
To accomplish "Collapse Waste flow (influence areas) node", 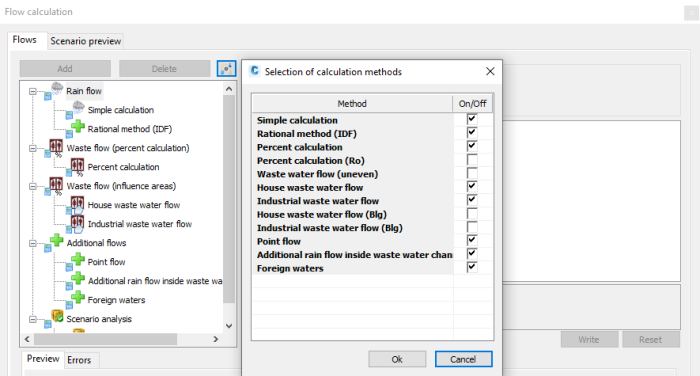I will [33, 186].
